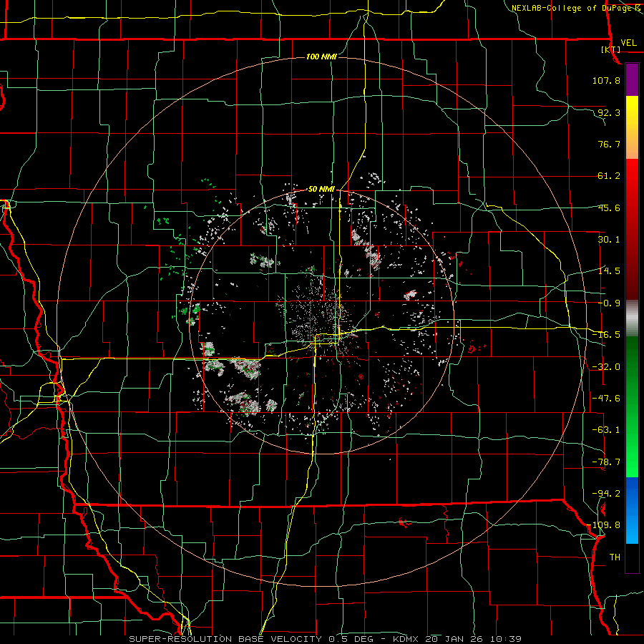Viewport: 644px width, 644px height.
Task: Click the 50 NMI range ring label
Action: coord(321,189)
